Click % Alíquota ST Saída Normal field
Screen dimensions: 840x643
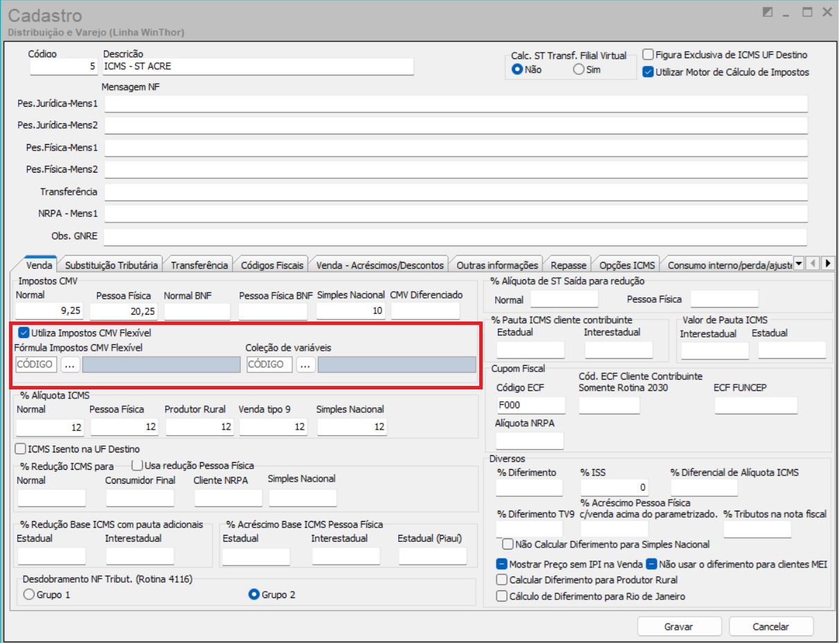[564, 299]
